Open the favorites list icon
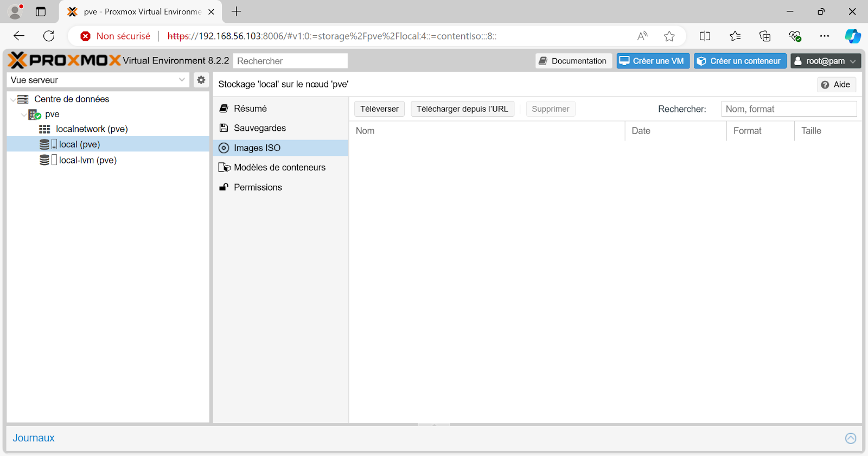 tap(735, 36)
